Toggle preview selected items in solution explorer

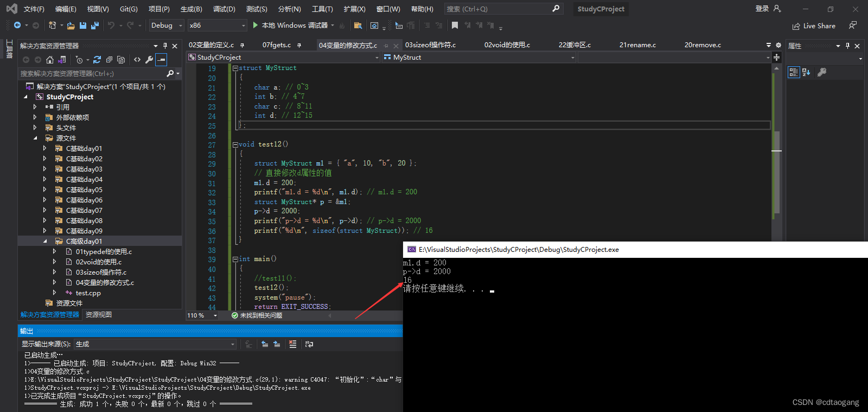tap(161, 60)
